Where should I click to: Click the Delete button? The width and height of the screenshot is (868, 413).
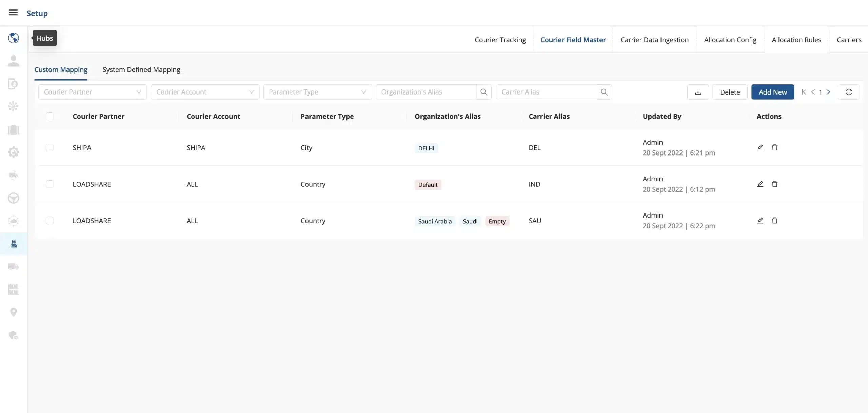point(730,92)
